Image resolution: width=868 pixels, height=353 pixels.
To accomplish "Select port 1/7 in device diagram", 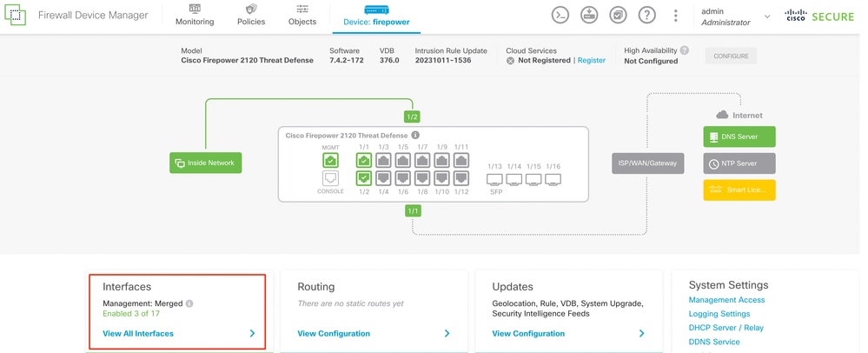I will coord(422,161).
